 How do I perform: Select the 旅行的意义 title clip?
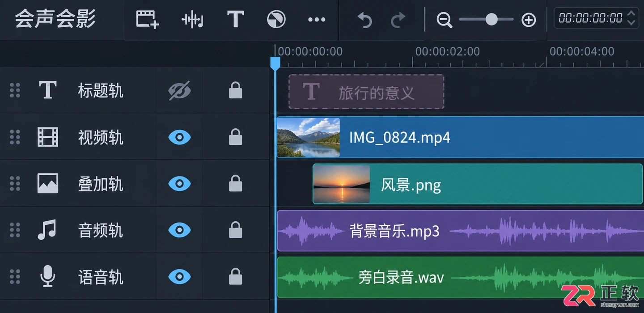click(366, 92)
